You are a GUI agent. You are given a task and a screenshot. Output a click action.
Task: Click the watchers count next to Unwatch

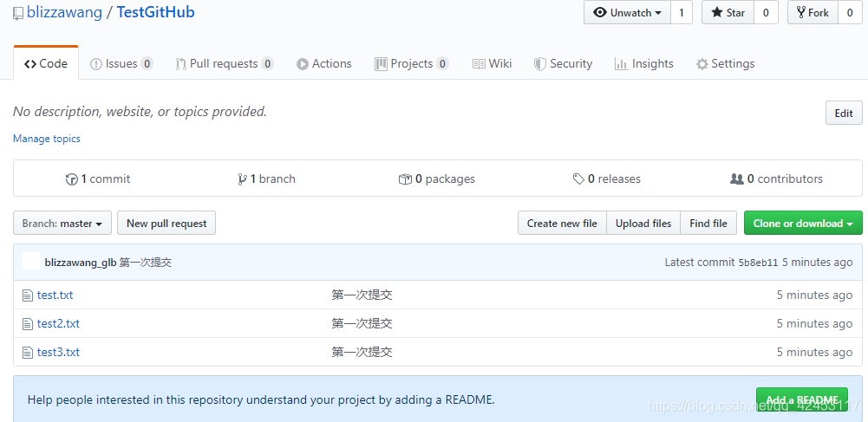[682, 12]
